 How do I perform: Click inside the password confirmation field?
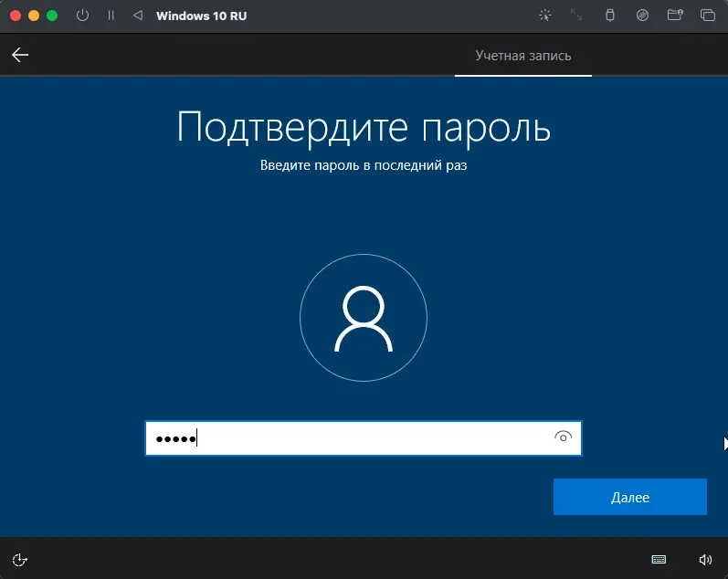tap(363, 438)
